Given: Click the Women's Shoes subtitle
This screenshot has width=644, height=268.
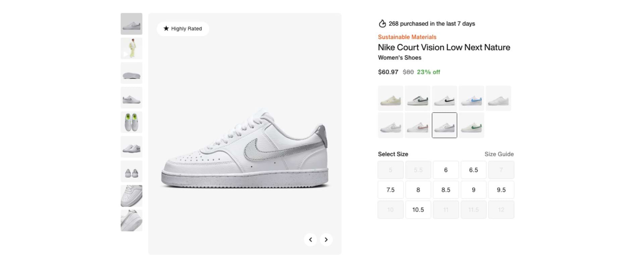Looking at the screenshot, I should pos(399,57).
